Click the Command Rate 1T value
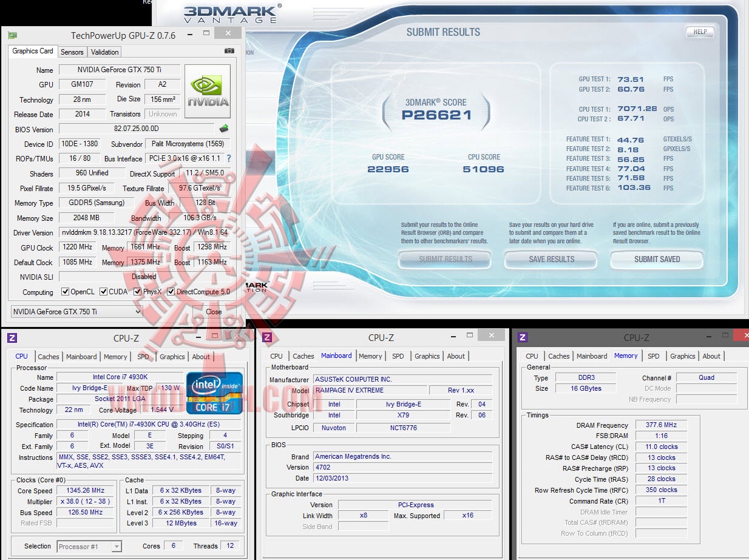749x560 pixels. pos(662,501)
